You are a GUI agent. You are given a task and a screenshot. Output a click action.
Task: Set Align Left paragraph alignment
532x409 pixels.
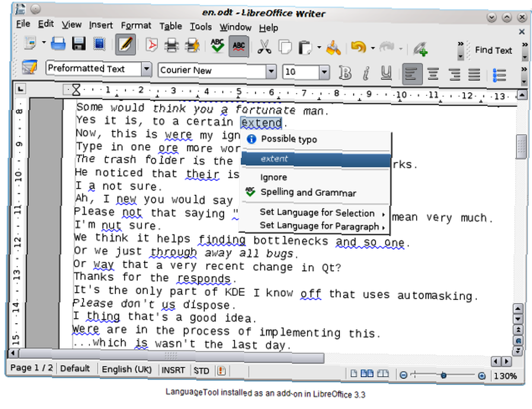click(x=412, y=73)
